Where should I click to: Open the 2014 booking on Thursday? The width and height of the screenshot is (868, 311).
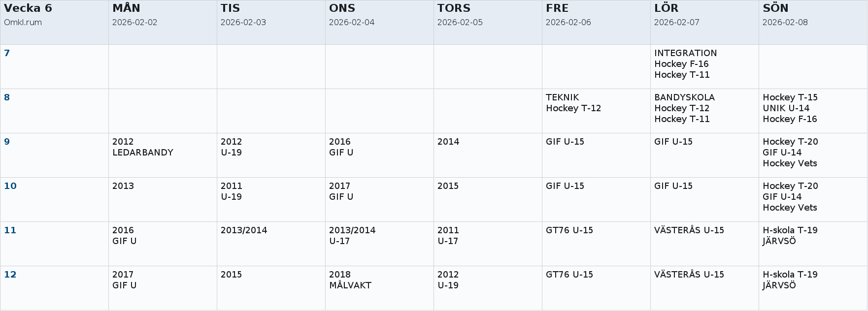pyautogui.click(x=448, y=142)
